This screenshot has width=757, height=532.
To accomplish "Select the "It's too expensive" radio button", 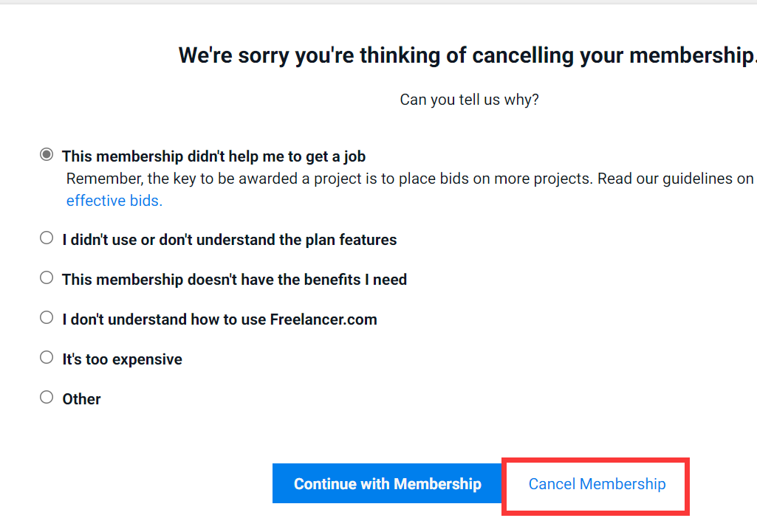I will coord(47,357).
